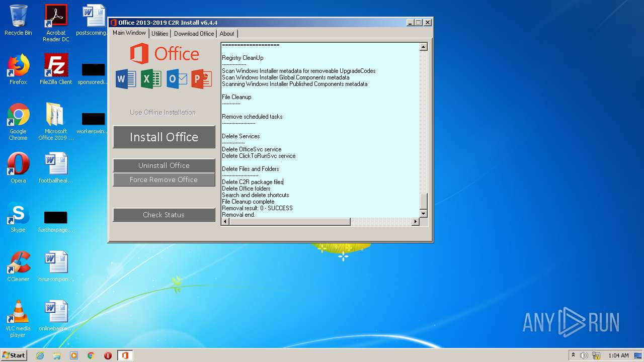This screenshot has height=362, width=644.
Task: Click 'Registry CleanUp' log line
Action: (x=243, y=58)
